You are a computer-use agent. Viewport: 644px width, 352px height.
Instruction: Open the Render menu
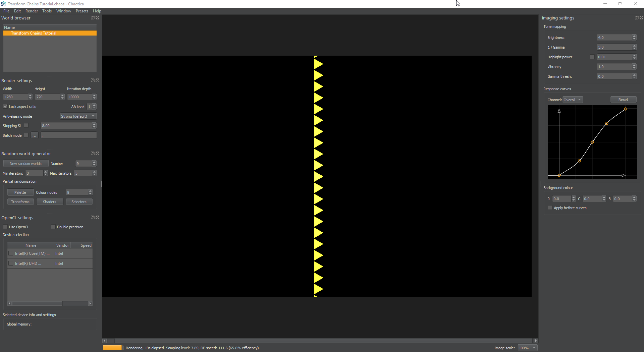[x=32, y=11]
